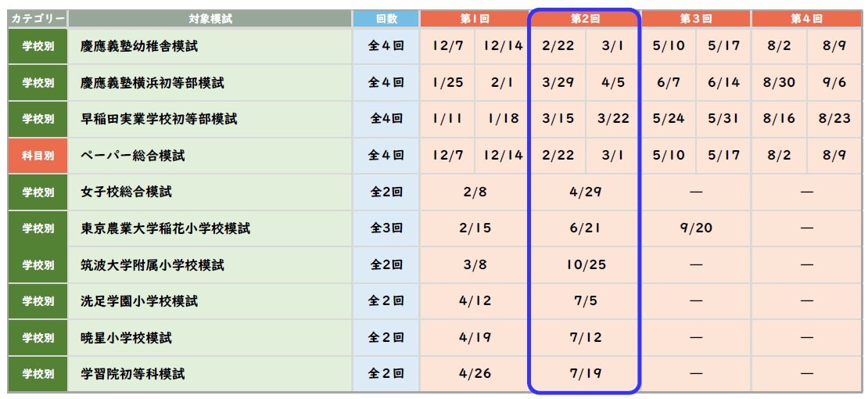Select the ペーパー総合模試 row title

coord(133,156)
